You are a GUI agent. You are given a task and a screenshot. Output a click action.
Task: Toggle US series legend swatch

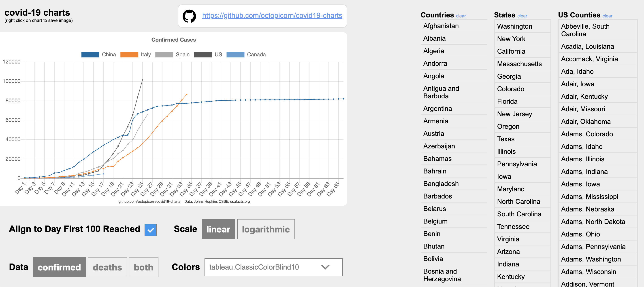pos(203,55)
